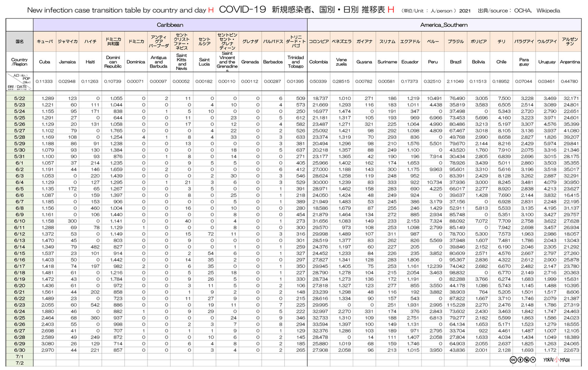Select the Venezuela column header
The height and width of the screenshot is (370, 588).
pos(342,62)
